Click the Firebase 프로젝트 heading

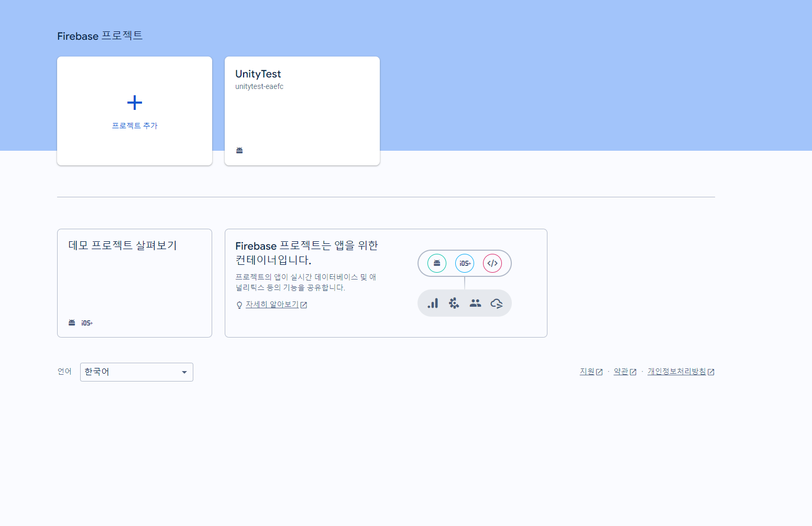point(100,36)
